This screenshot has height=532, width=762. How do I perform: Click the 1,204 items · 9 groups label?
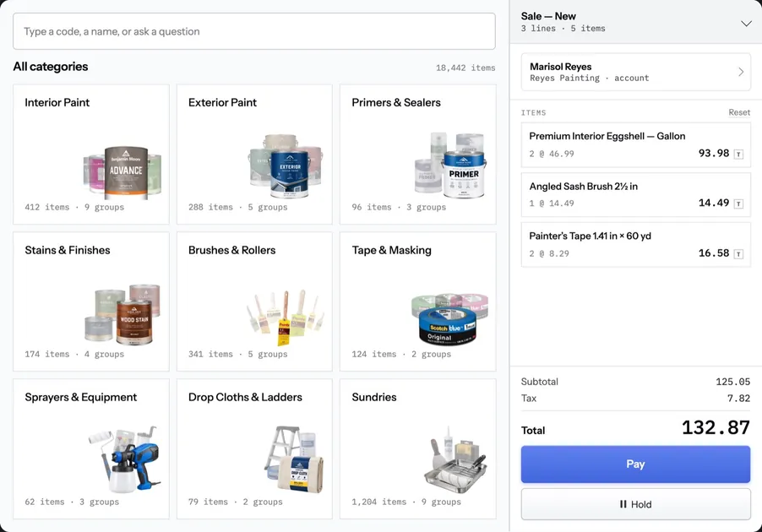(x=406, y=502)
